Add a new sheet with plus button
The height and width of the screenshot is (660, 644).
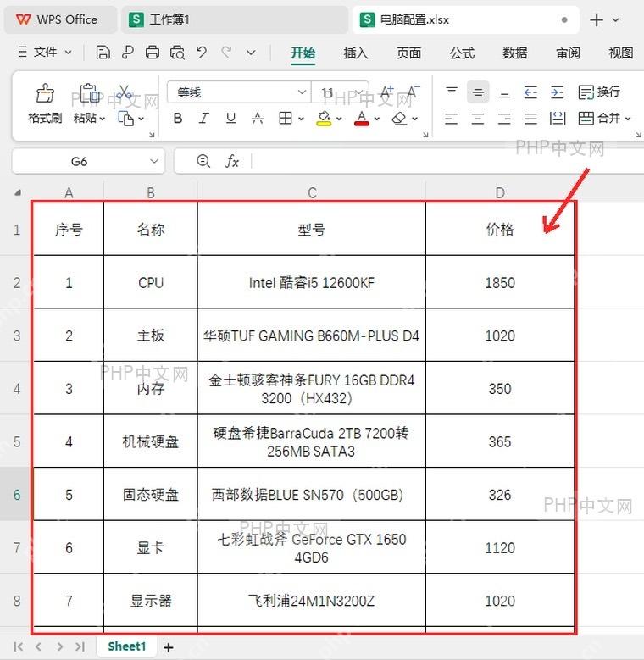(x=169, y=647)
